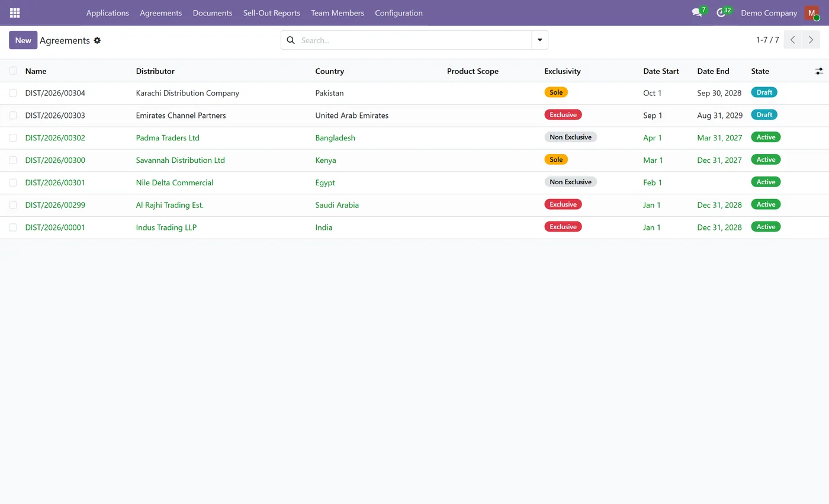Open agreement DIST/2026/00303

(x=55, y=115)
